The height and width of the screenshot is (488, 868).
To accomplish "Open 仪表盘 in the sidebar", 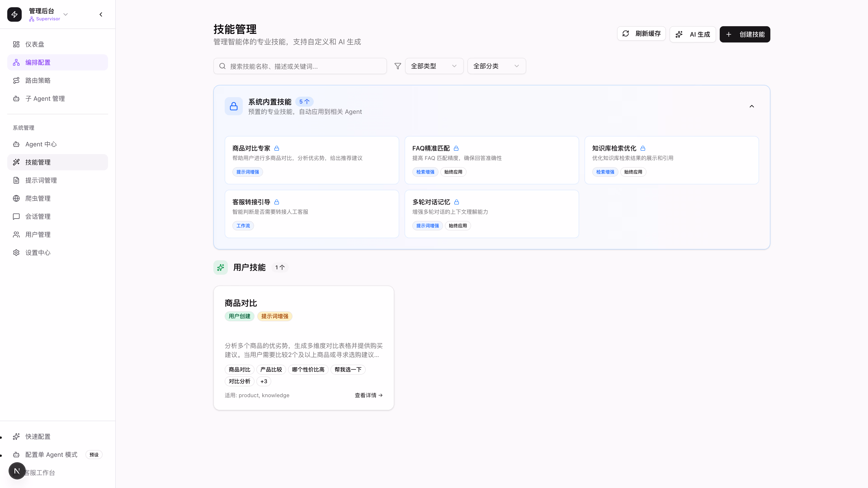I will coord(58,44).
